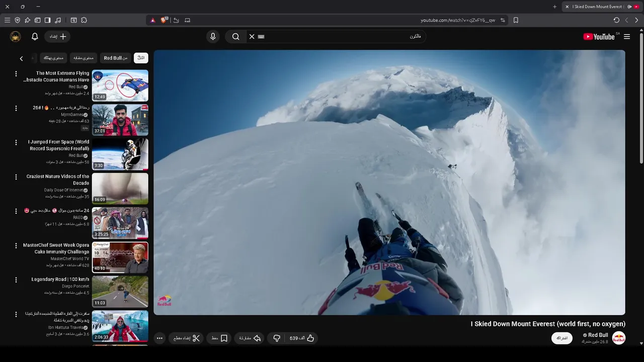This screenshot has width=644, height=362.
Task: Like the video with 639K thumbs up
Action: point(302,338)
